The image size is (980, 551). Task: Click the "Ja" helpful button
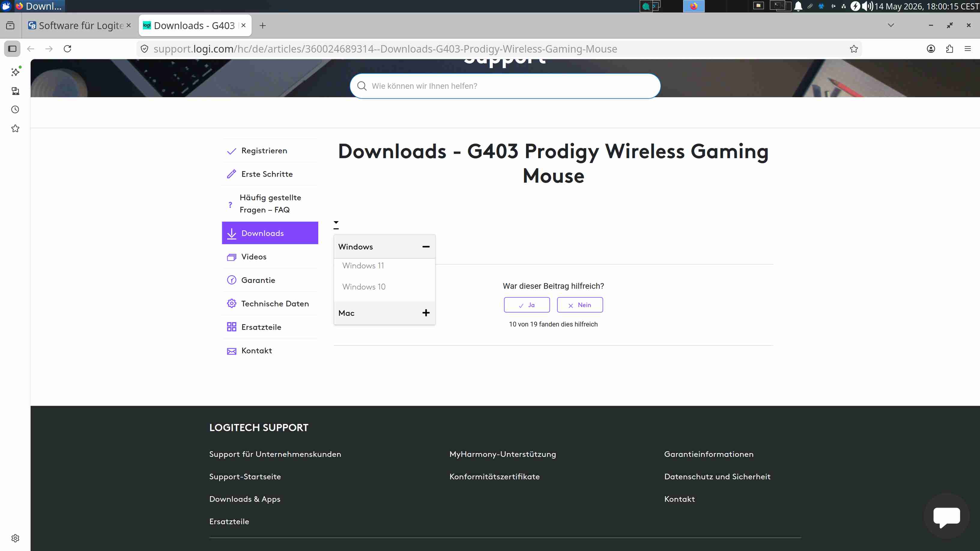point(527,305)
